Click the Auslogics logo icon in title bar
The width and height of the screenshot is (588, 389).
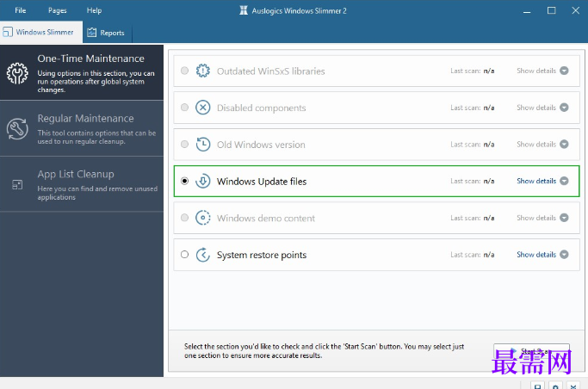[x=244, y=10]
